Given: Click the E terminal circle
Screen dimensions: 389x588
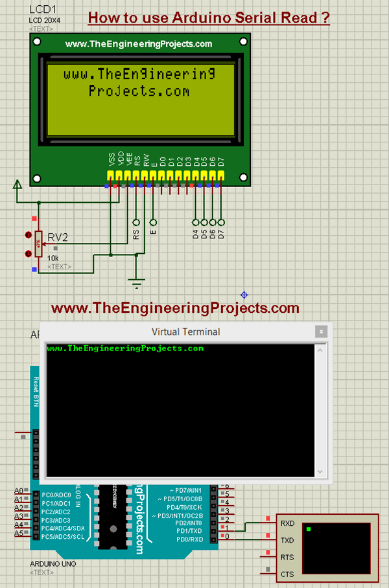Looking at the screenshot, I should click(153, 221).
